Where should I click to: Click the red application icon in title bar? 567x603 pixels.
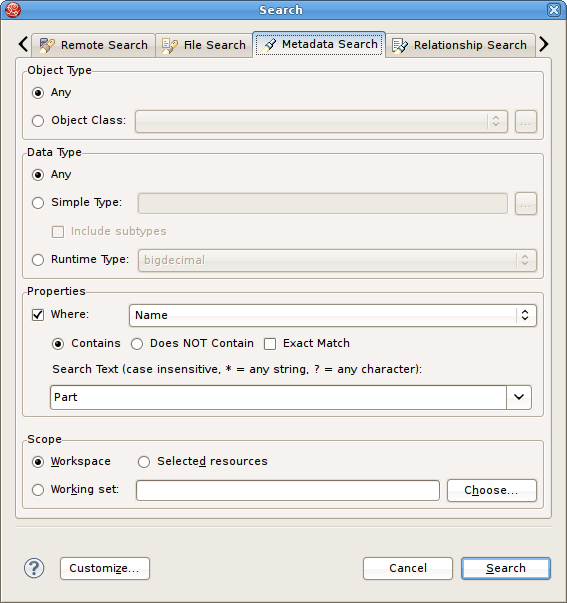(x=13, y=10)
